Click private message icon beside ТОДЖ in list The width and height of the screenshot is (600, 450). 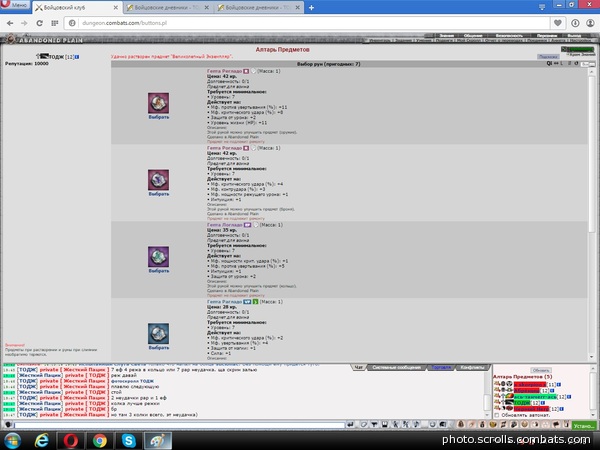(x=497, y=403)
